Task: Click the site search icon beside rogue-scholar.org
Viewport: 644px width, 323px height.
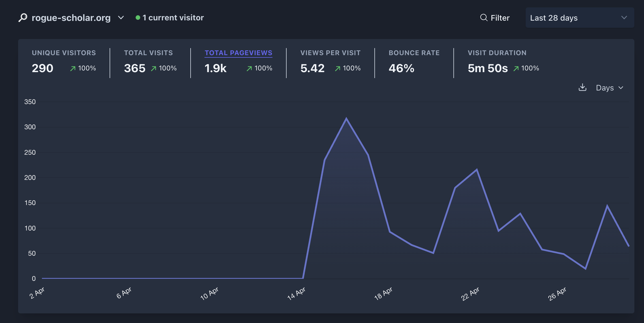Action: tap(23, 18)
